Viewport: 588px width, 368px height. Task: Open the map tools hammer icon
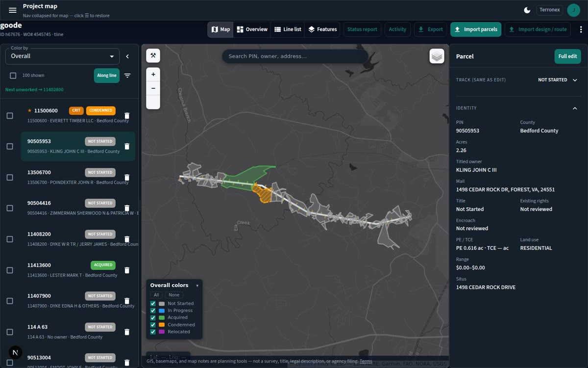coord(153,55)
